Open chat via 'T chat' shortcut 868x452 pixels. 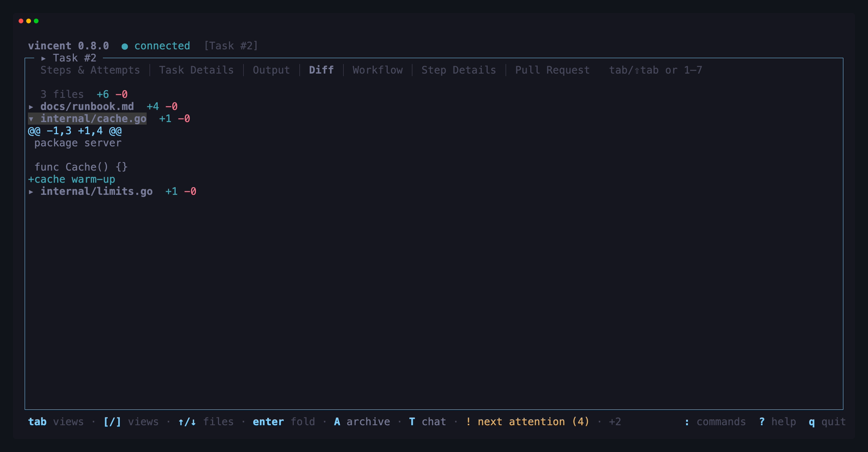(x=427, y=422)
